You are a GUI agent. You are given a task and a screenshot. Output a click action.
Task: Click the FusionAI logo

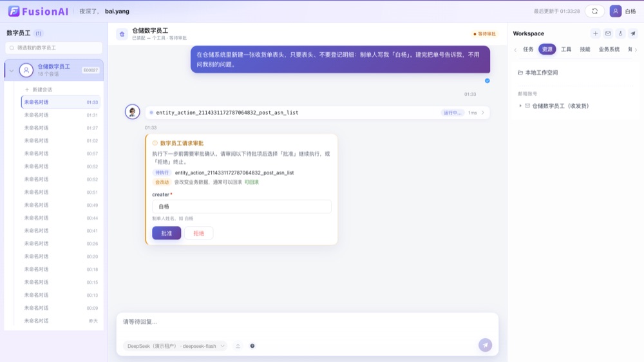(x=38, y=11)
